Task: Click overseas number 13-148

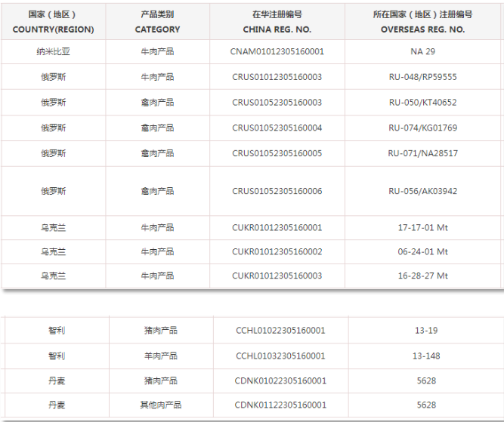Action: click(x=426, y=356)
